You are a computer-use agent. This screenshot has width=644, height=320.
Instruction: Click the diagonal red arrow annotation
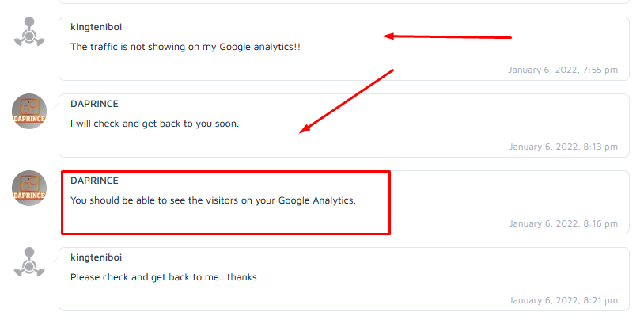click(347, 101)
